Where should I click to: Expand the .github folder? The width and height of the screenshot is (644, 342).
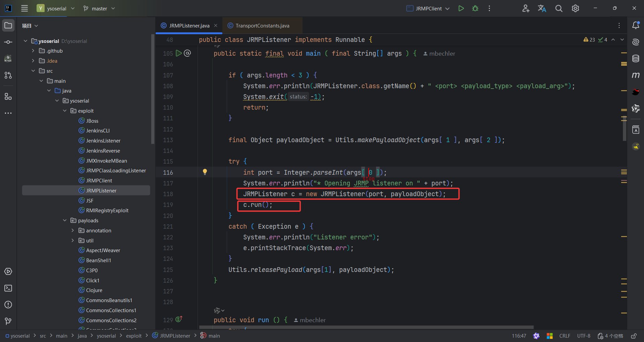33,51
